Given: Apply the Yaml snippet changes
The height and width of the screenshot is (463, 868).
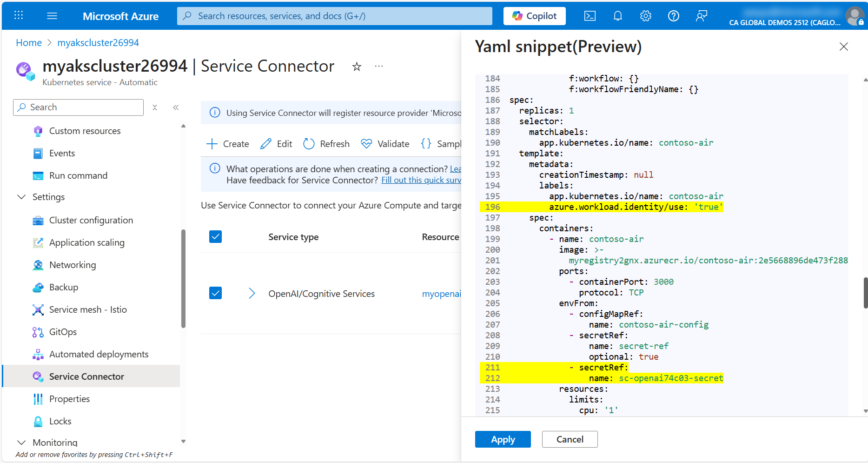Looking at the screenshot, I should [x=503, y=439].
